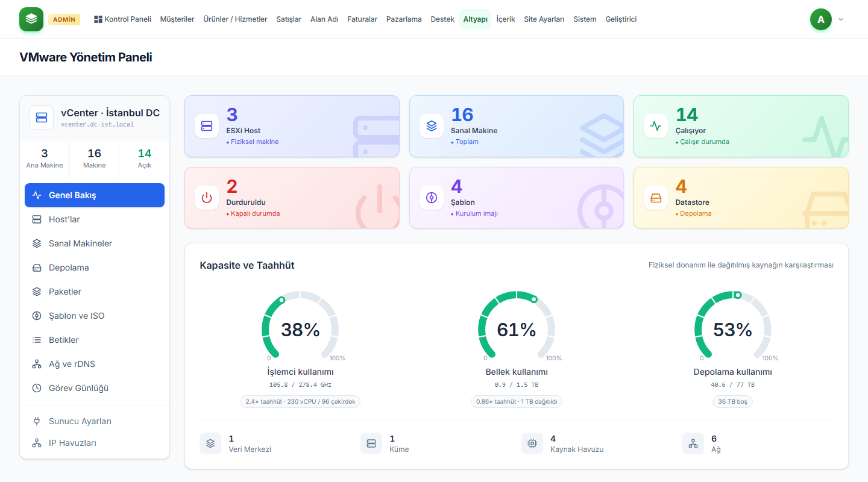868x482 pixels.
Task: Click the green layers logo icon
Action: (x=31, y=19)
